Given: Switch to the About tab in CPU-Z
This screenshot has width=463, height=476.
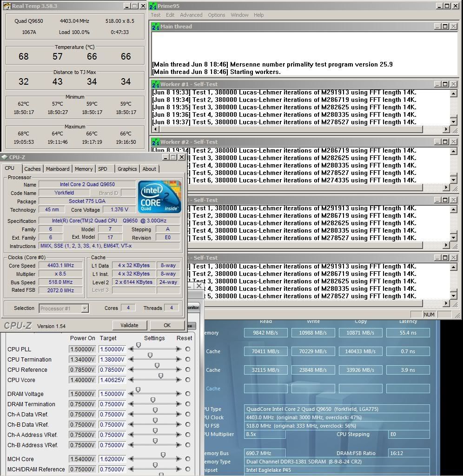Looking at the screenshot, I should tap(149, 169).
